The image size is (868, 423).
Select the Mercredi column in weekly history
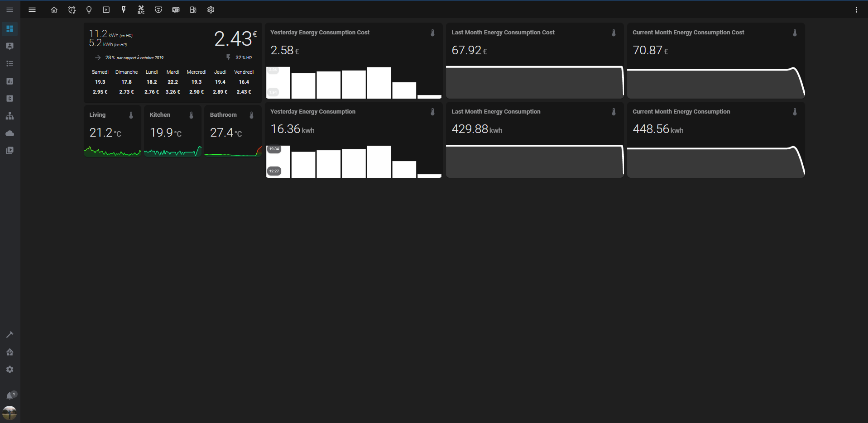[x=197, y=82]
